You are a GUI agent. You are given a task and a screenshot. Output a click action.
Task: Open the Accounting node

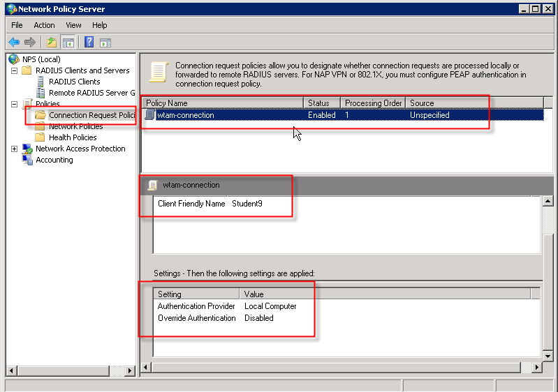[54, 160]
